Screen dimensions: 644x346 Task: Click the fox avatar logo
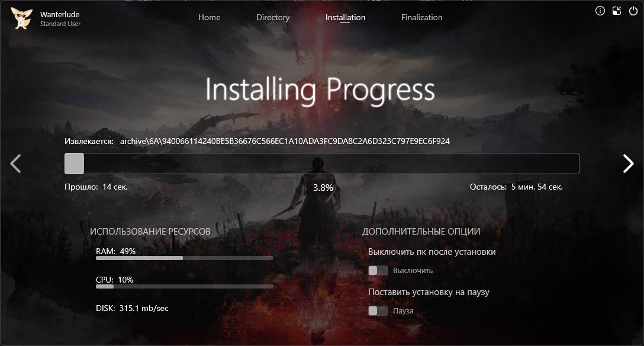21,18
